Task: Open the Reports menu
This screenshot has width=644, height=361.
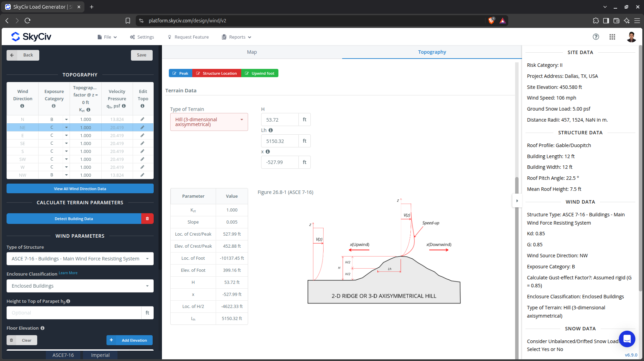Action: click(x=237, y=37)
